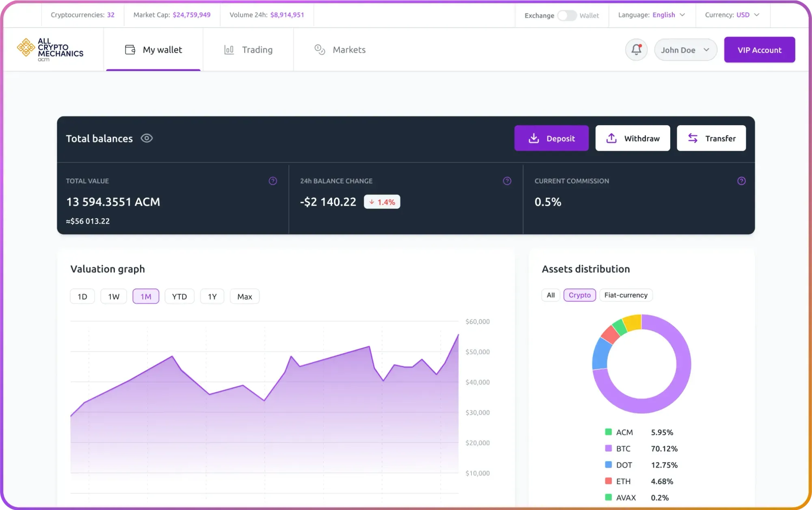This screenshot has width=812, height=510.
Task: Click the blue DOT donut chart segment
Action: [601, 354]
